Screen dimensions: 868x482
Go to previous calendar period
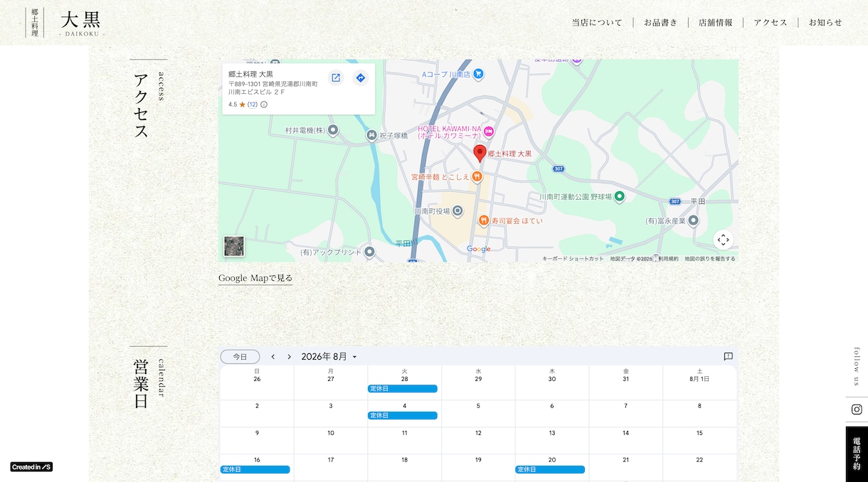[273, 357]
